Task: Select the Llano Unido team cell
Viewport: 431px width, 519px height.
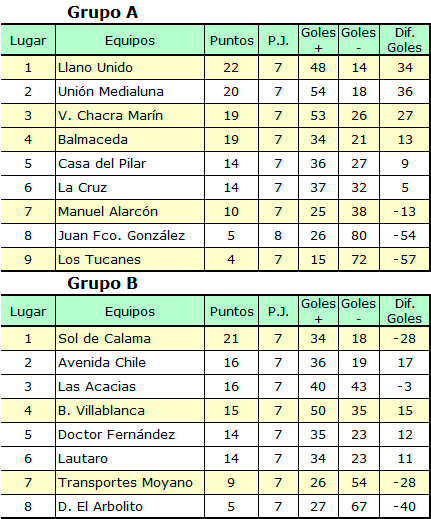Action: (x=130, y=68)
